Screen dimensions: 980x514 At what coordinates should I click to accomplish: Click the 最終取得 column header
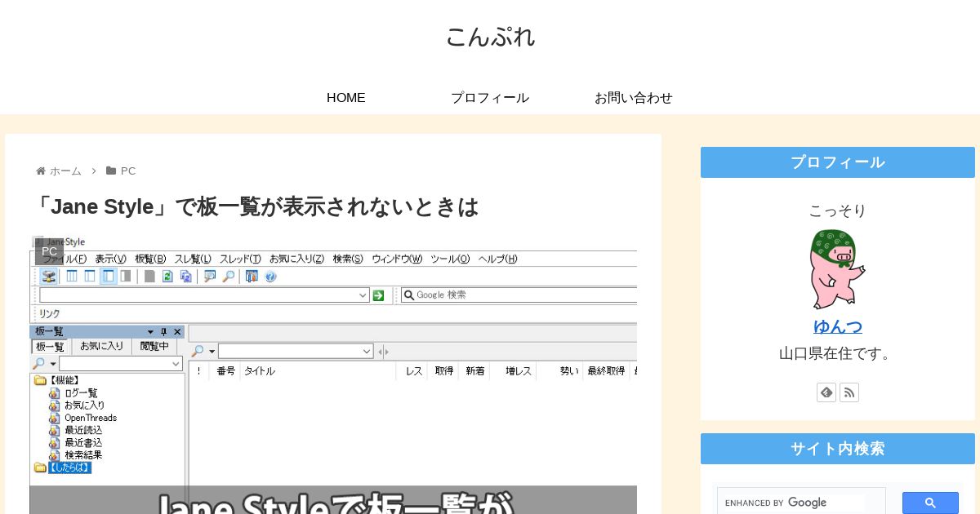click(x=606, y=371)
